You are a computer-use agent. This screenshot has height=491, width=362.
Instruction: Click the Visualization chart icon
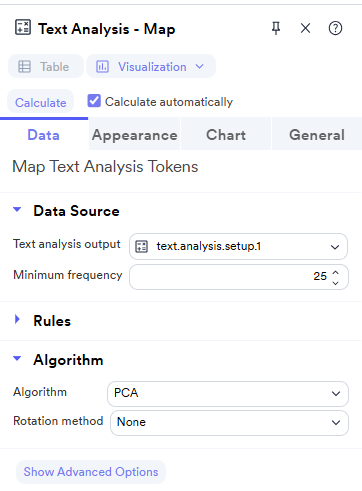102,67
